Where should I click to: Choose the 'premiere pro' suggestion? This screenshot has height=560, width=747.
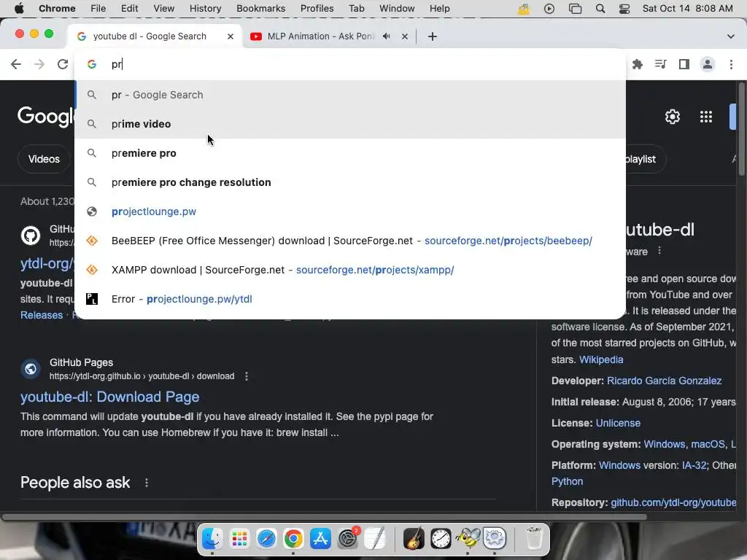pyautogui.click(x=350, y=153)
